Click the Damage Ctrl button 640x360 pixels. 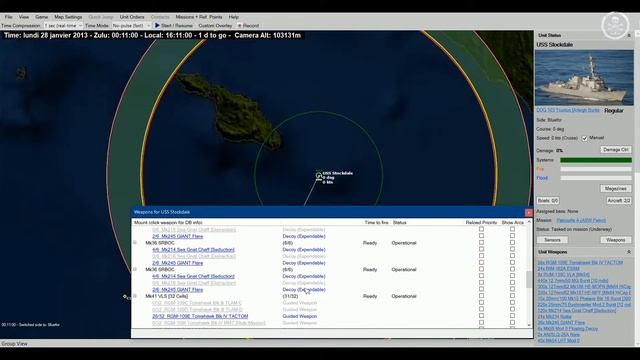pyautogui.click(x=616, y=150)
